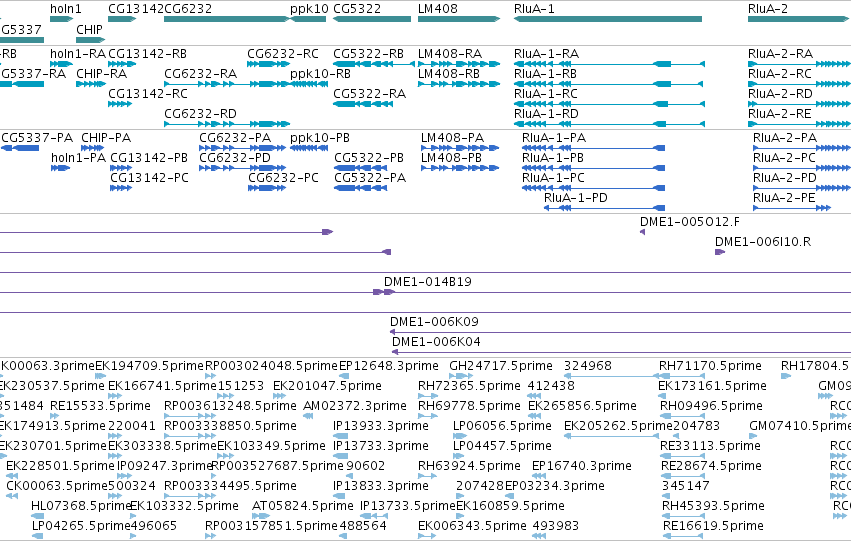The width and height of the screenshot is (851, 541).
Task: Select the CG6232-PA protein label
Action: click(x=235, y=138)
